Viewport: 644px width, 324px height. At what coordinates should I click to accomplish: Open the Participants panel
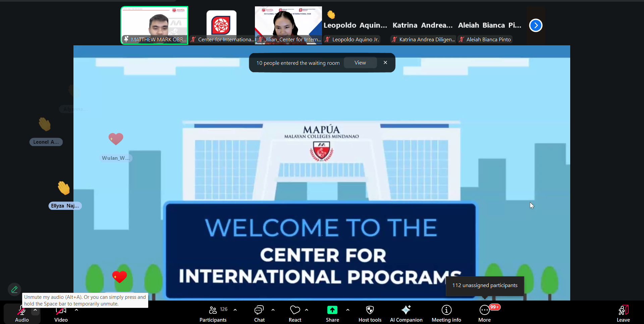point(213,313)
